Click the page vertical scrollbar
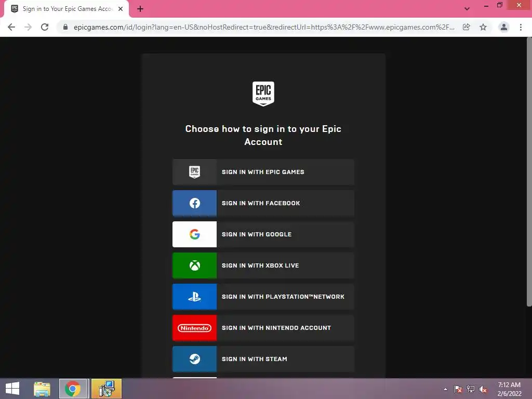 [529, 171]
